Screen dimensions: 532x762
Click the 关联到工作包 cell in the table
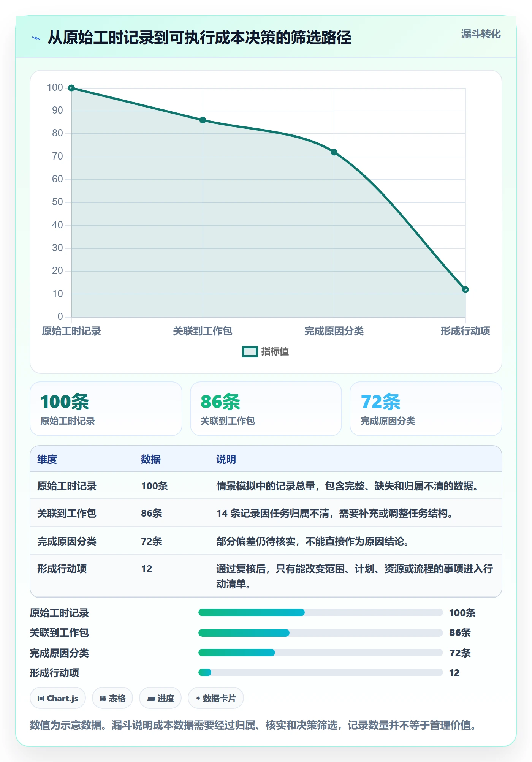coord(67,514)
